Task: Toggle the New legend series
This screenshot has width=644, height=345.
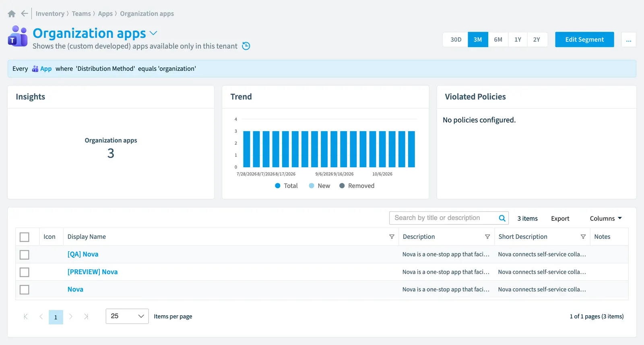Action: pos(320,186)
